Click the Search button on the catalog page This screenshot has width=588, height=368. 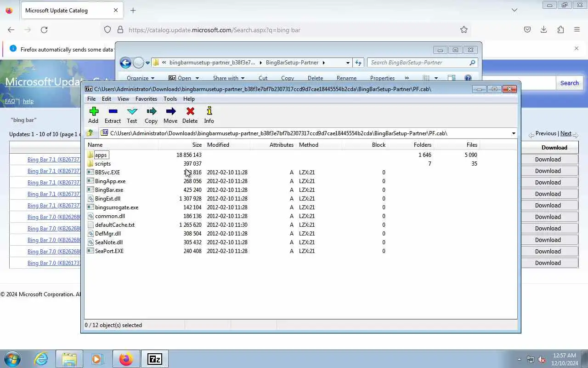coord(569,83)
